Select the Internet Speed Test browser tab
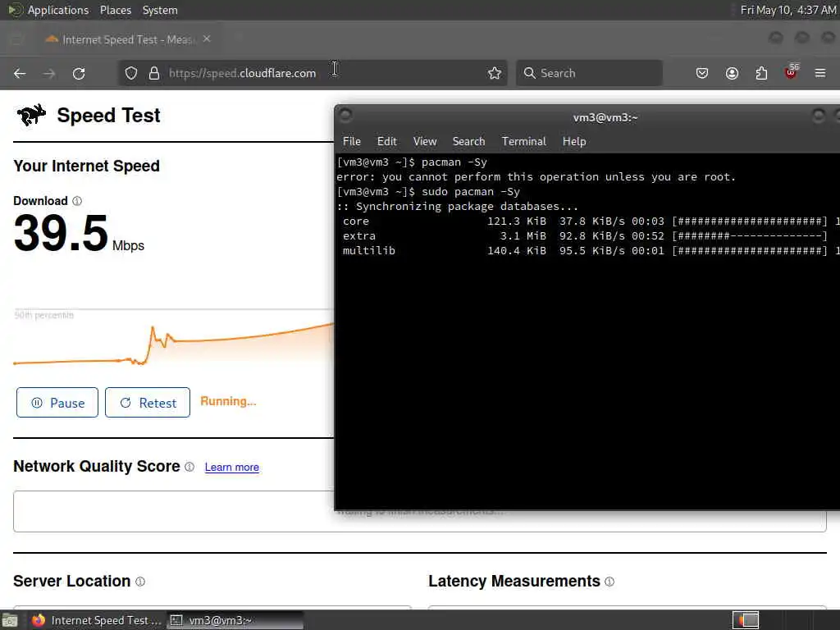The width and height of the screenshot is (840, 630). tap(127, 39)
